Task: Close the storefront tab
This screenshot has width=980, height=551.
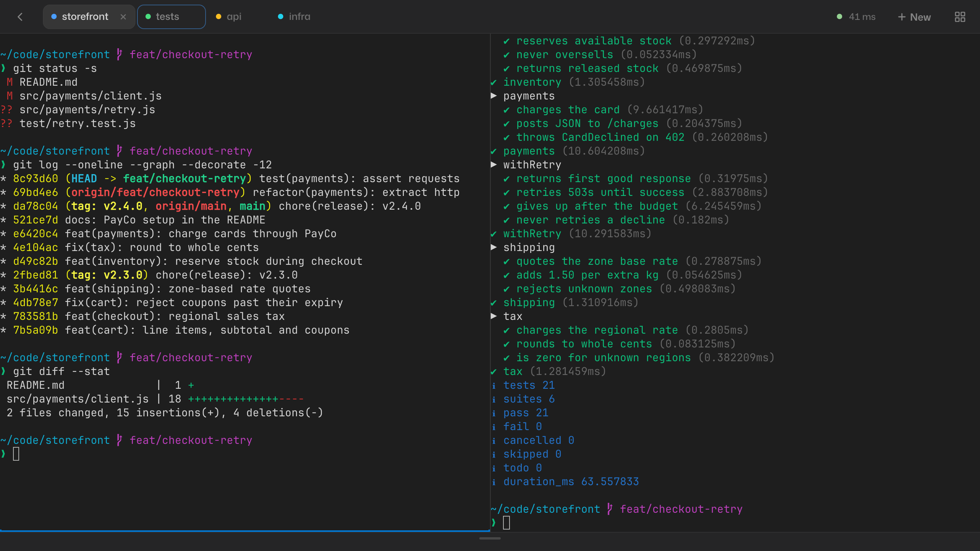Action: 123,17
